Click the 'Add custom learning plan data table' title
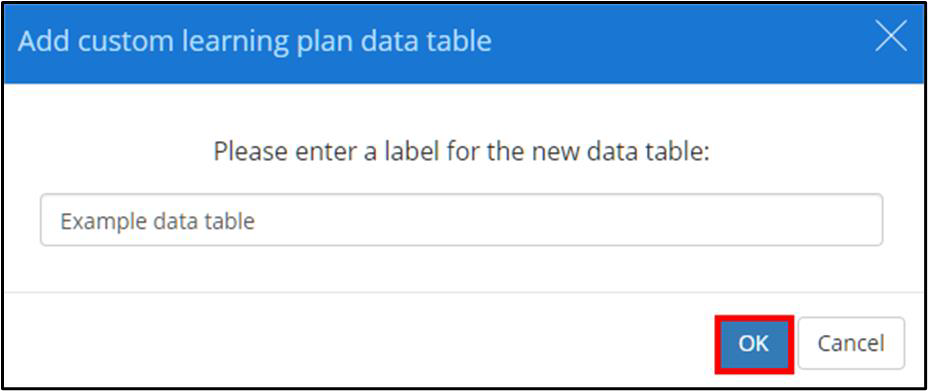Image resolution: width=928 pixels, height=391 pixels. pos(254,41)
